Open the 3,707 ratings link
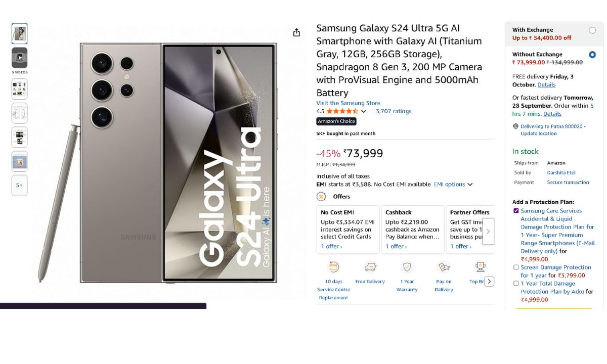This screenshot has width=607, height=364. (x=394, y=111)
